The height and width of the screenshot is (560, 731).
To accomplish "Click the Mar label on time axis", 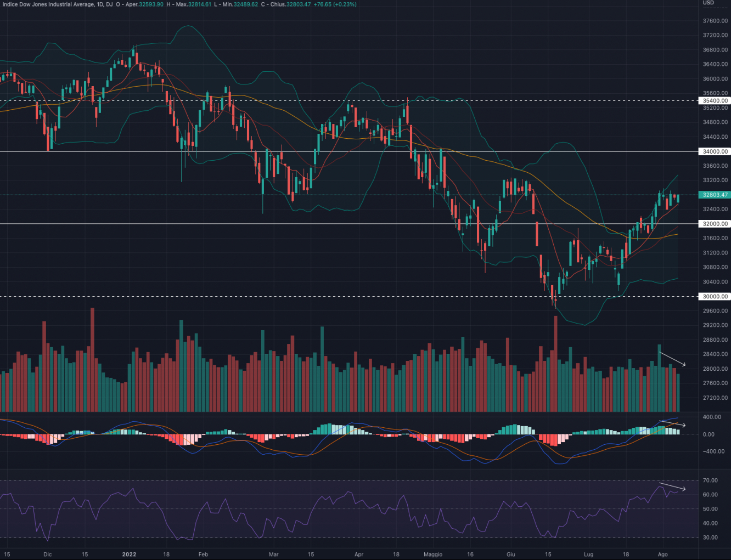I will [274, 555].
